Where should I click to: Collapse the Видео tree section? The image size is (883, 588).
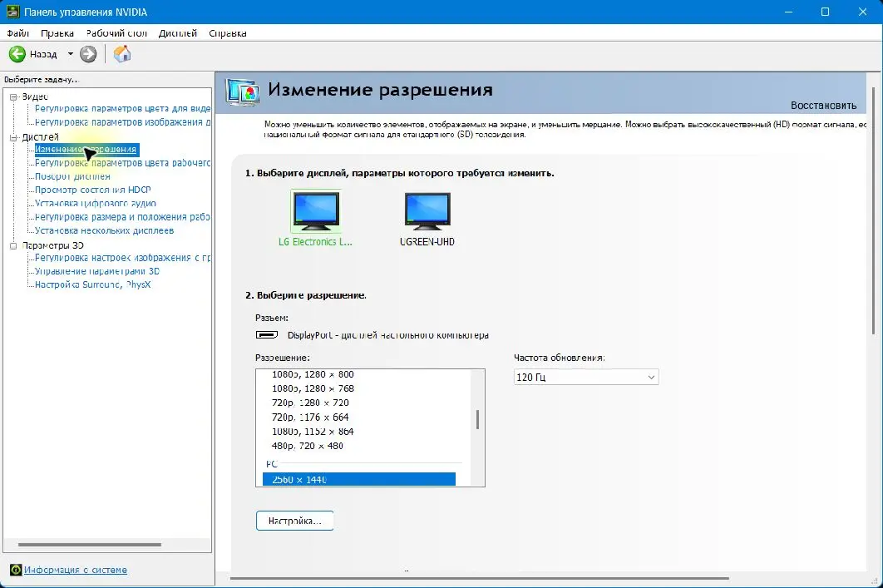click(x=13, y=96)
